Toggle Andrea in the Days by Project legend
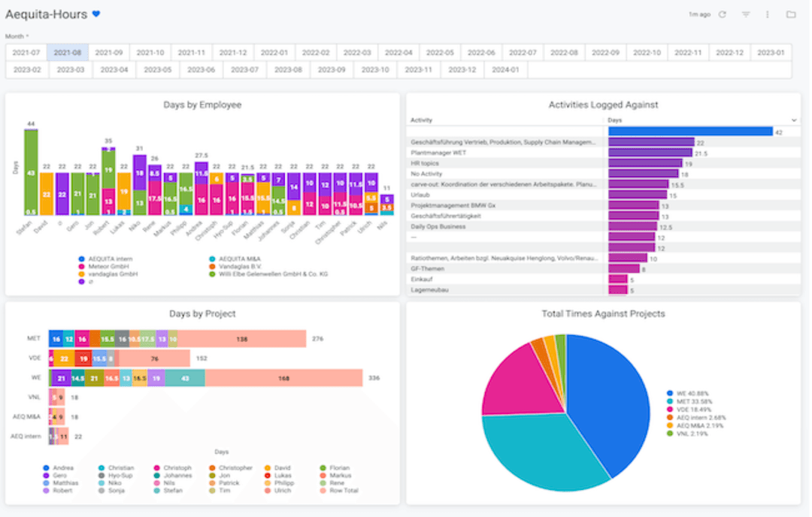The height and width of the screenshot is (517, 812). (59, 468)
